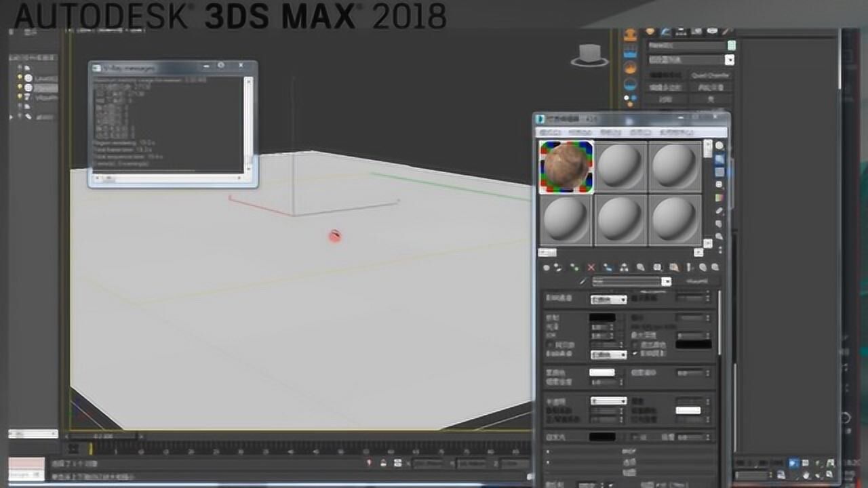Click Quad Chamfer modifier button
Screen dimensions: 868x488
tap(710, 75)
